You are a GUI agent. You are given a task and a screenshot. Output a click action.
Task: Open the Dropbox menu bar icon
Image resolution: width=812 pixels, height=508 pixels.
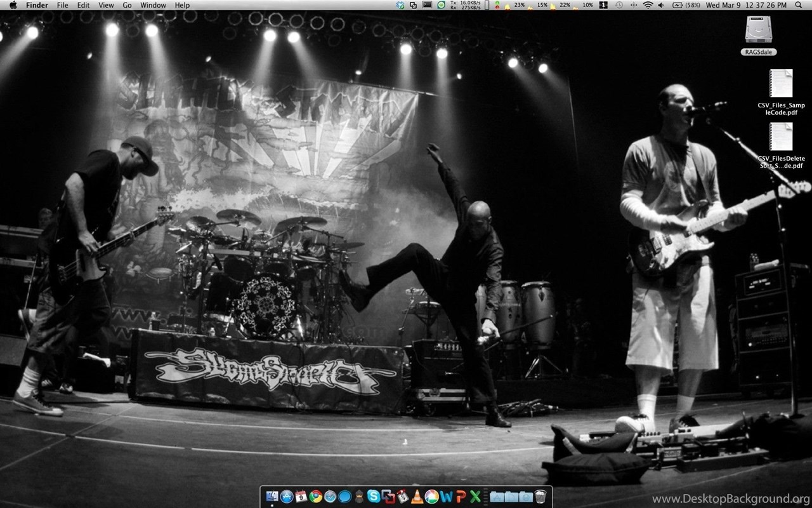[x=400, y=5]
